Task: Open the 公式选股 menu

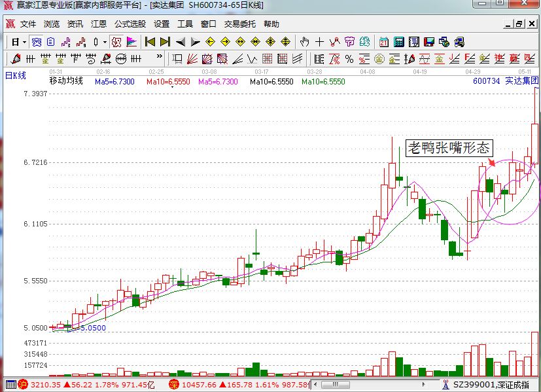Action: click(130, 24)
